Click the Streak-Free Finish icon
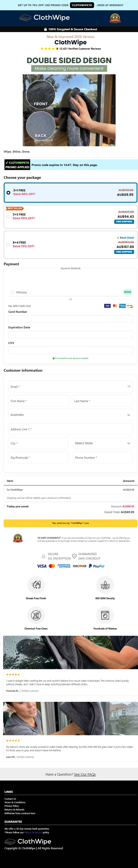 click(x=36, y=585)
